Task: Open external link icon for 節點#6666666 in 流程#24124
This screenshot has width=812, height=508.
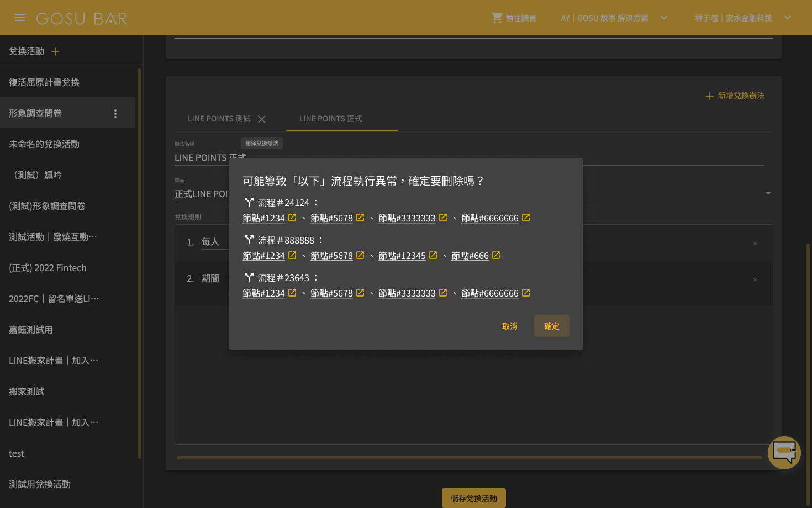Action: point(526,218)
